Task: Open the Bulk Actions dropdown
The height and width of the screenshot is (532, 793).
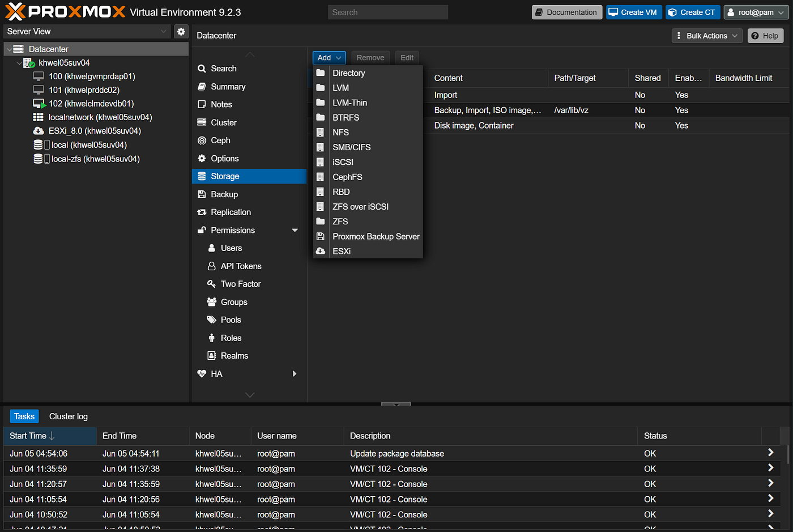Action: click(x=707, y=36)
